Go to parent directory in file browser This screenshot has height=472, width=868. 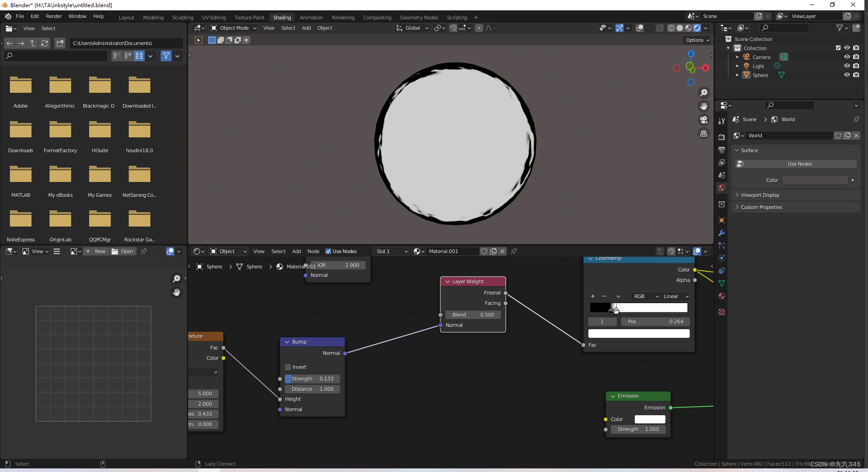pos(33,43)
